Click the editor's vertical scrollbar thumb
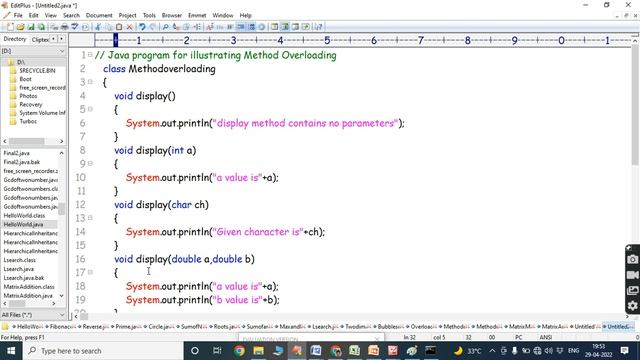This screenshot has width=640, height=360. 635,104
